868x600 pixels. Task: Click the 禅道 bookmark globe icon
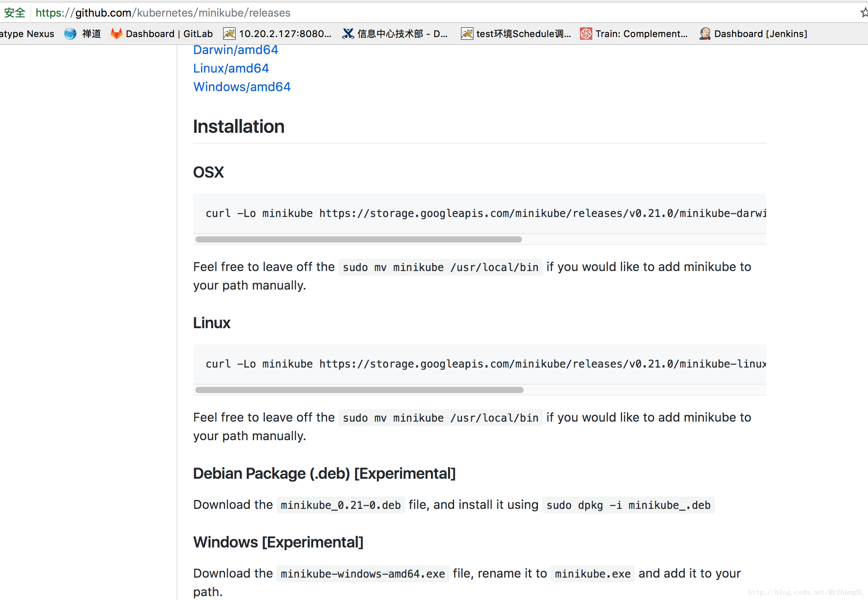(x=70, y=34)
